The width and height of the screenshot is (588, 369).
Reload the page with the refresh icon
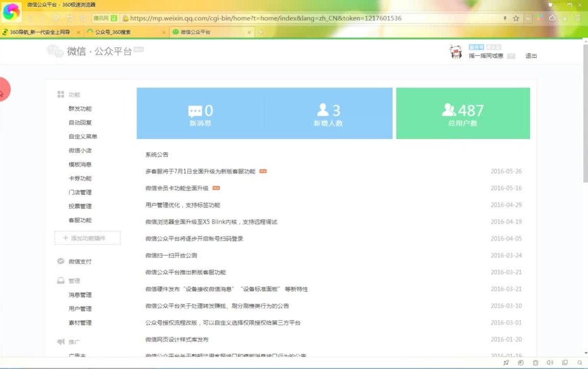coord(56,18)
